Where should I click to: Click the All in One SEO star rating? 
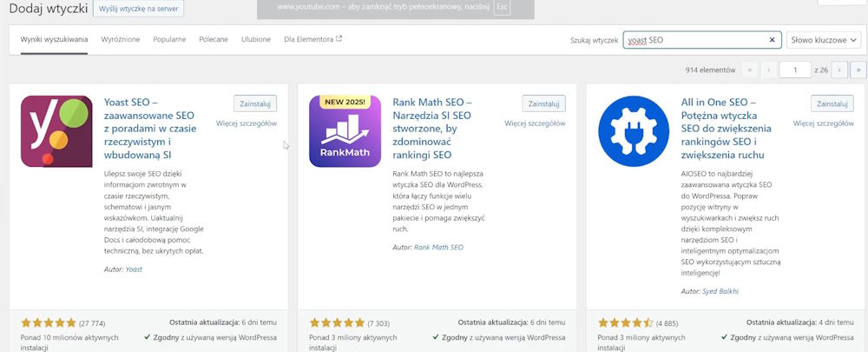[626, 322]
